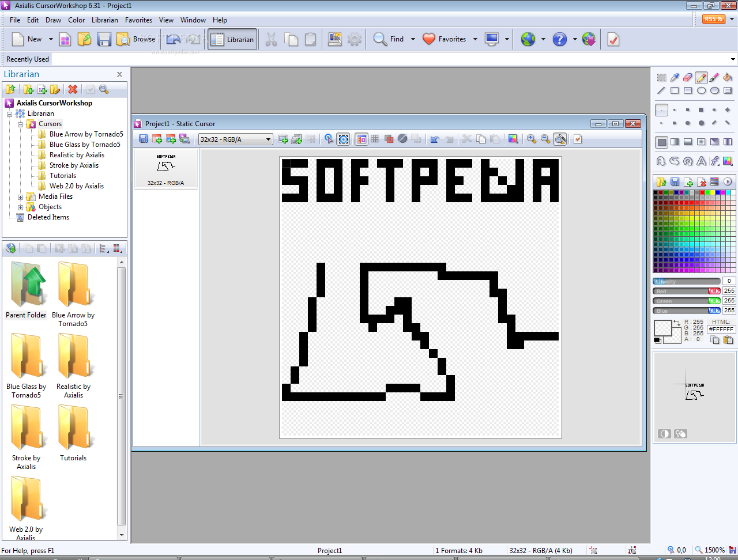Select the solid fill mode swatch
The image size is (738, 560).
click(x=661, y=142)
